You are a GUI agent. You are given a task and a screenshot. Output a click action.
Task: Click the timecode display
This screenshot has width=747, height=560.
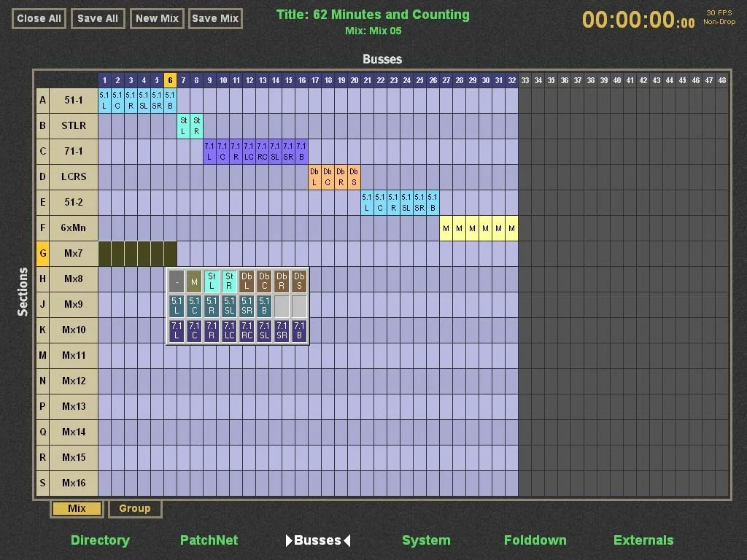638,20
